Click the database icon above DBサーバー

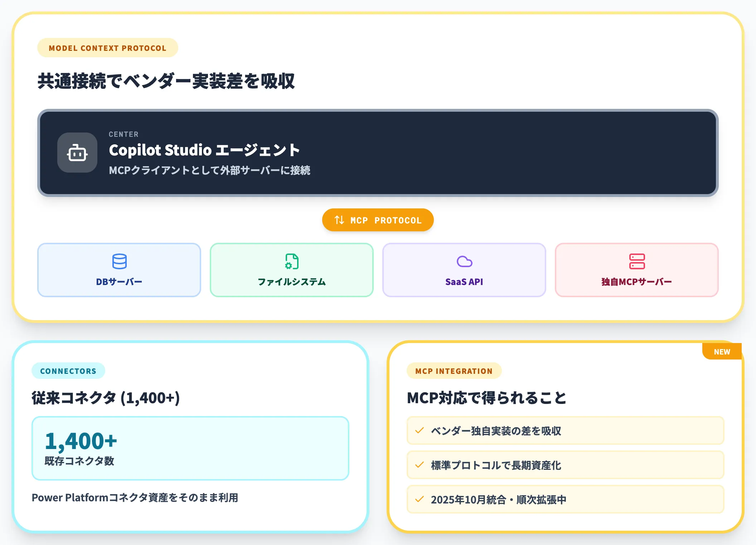point(119,261)
